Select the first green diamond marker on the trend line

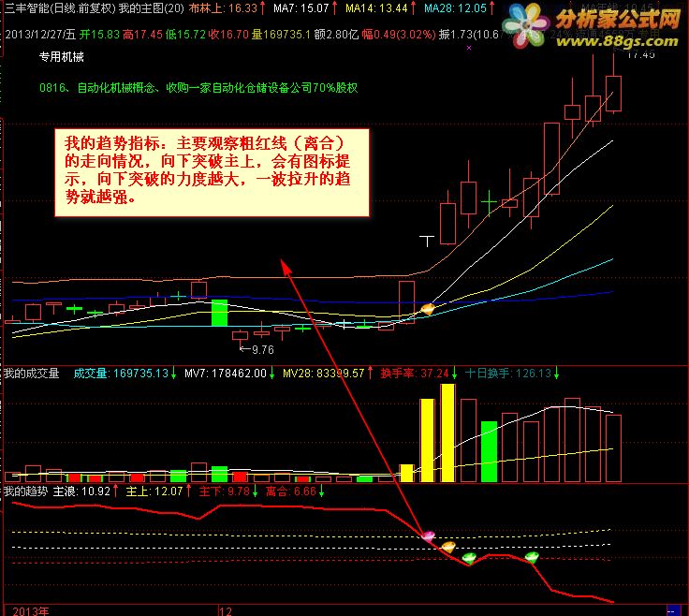pos(469,558)
